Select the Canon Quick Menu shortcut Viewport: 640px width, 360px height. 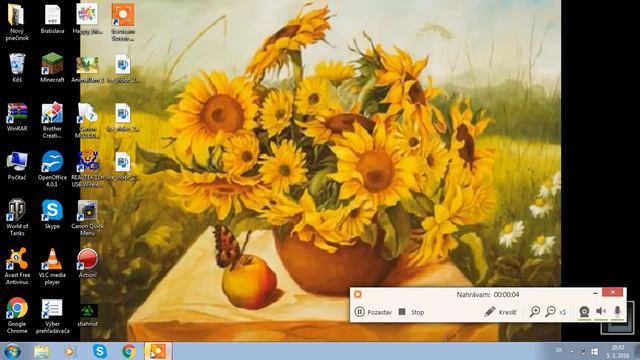coord(87,217)
